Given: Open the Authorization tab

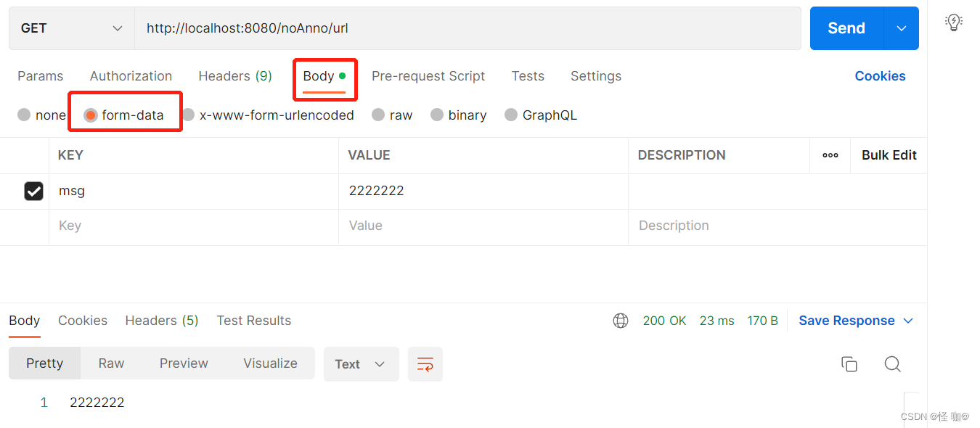Looking at the screenshot, I should (x=131, y=76).
